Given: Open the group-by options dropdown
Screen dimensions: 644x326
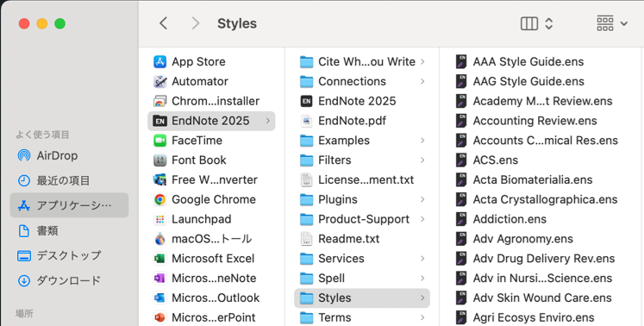Looking at the screenshot, I should [612, 23].
